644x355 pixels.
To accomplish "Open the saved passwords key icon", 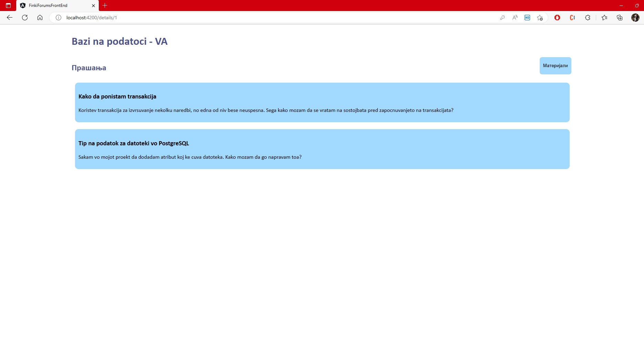I will [503, 18].
